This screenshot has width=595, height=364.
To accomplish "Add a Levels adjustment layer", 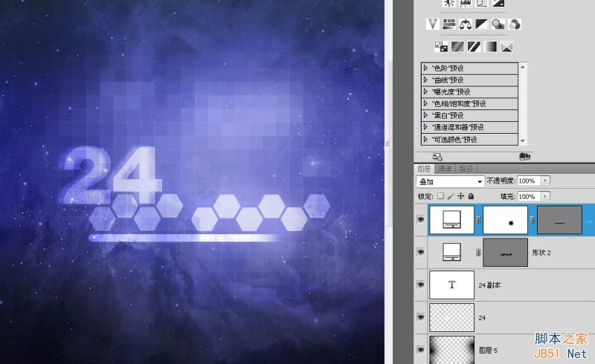I will tap(466, 3).
